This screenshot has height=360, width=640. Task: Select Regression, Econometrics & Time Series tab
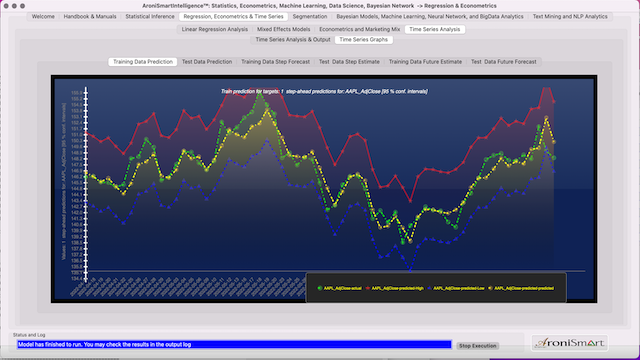click(x=233, y=17)
